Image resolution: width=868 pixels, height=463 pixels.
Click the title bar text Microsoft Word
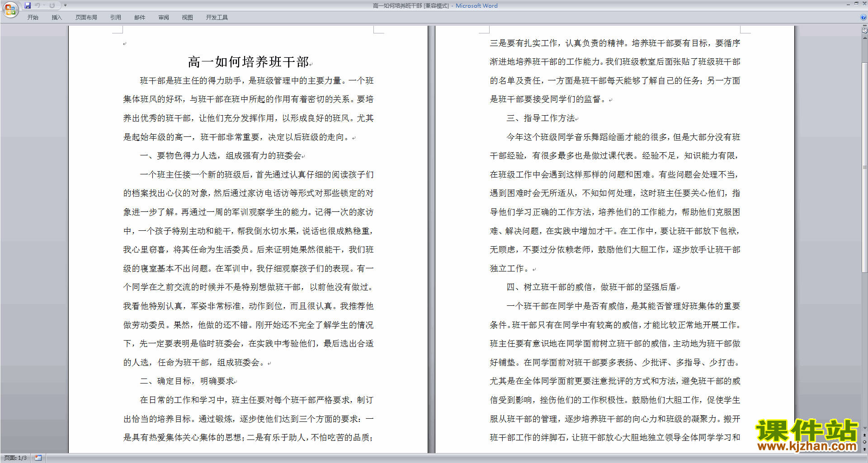[476, 6]
